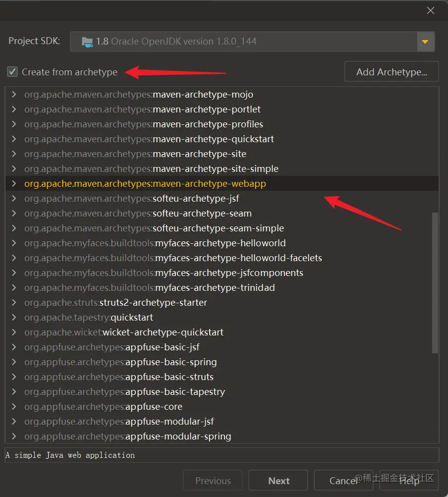Select wicket-archetype-quickstart archetype
The height and width of the screenshot is (497, 448).
[124, 332]
